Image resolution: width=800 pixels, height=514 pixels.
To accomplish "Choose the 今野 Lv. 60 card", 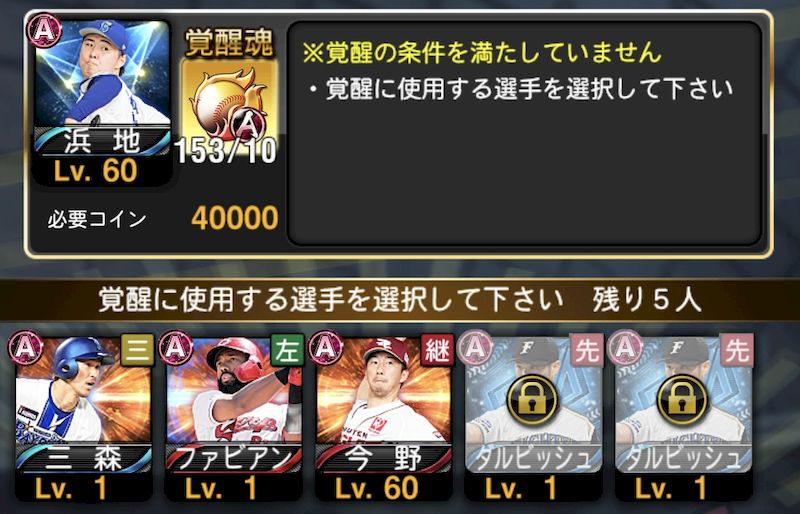I will pyautogui.click(x=384, y=418).
